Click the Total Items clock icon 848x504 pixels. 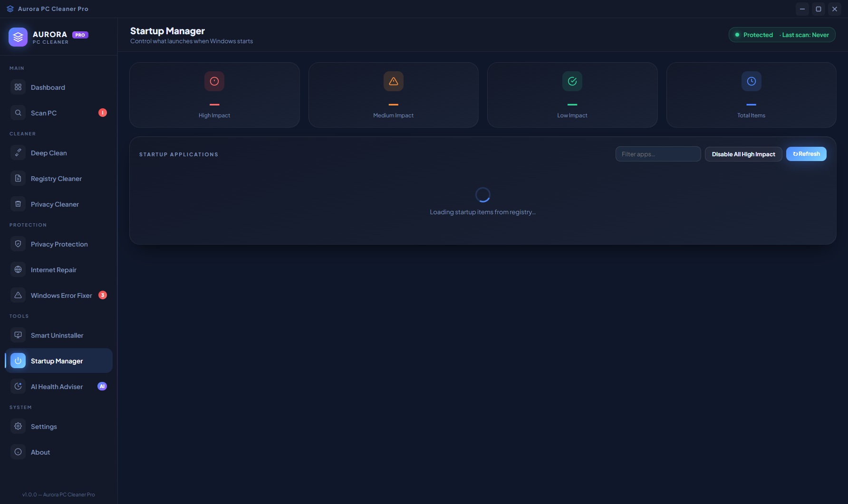coord(752,81)
